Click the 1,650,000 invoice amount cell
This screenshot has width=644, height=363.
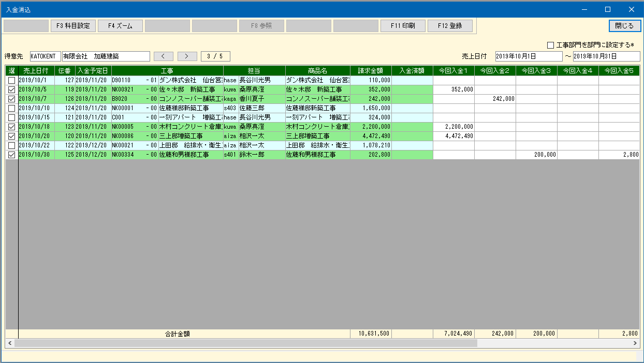(371, 108)
